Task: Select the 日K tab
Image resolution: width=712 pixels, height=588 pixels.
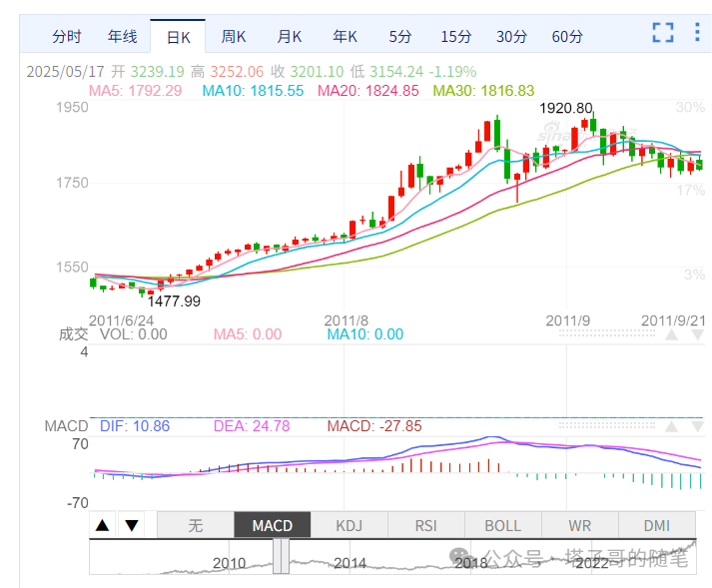Action: point(178,36)
